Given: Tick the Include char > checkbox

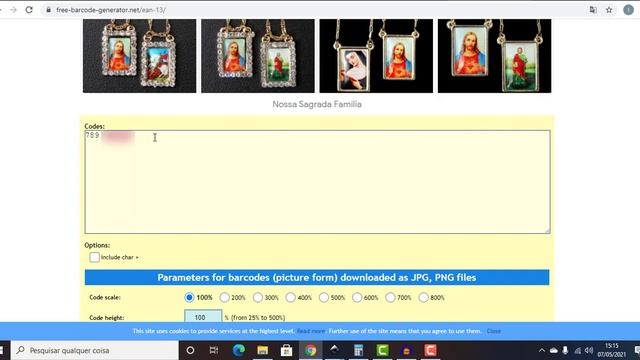Looking at the screenshot, I should coord(94,257).
